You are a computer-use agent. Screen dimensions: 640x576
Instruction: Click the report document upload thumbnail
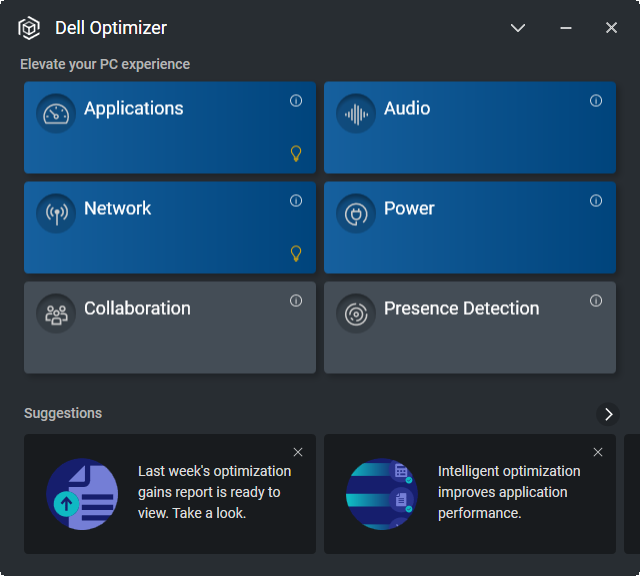82,494
